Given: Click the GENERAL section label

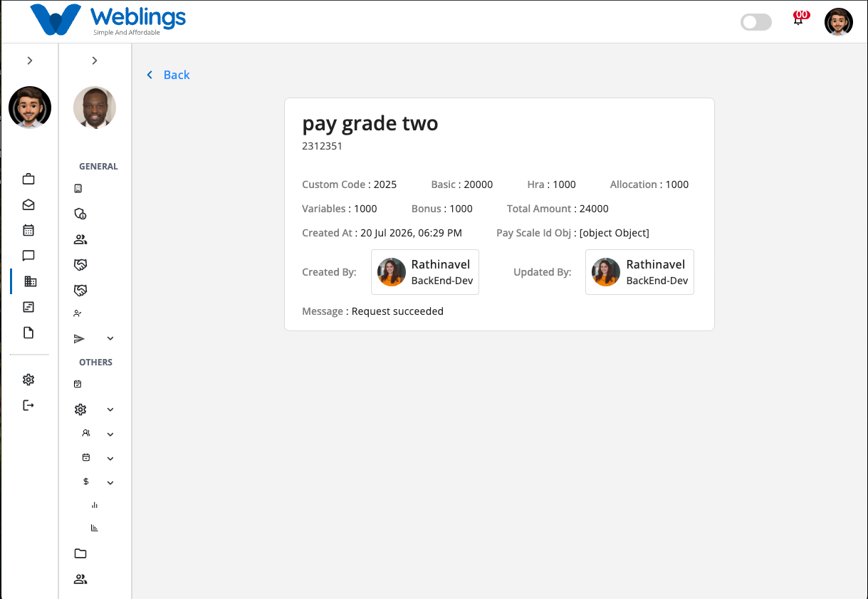Looking at the screenshot, I should (x=98, y=167).
